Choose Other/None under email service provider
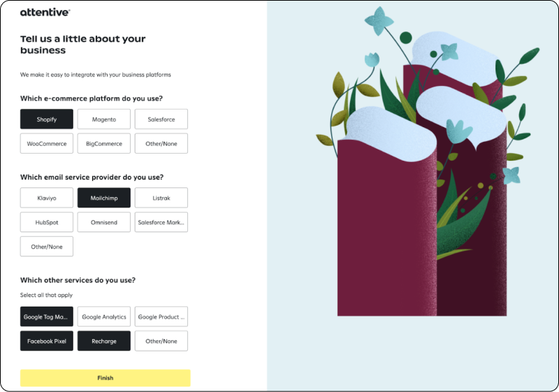 pos(47,246)
